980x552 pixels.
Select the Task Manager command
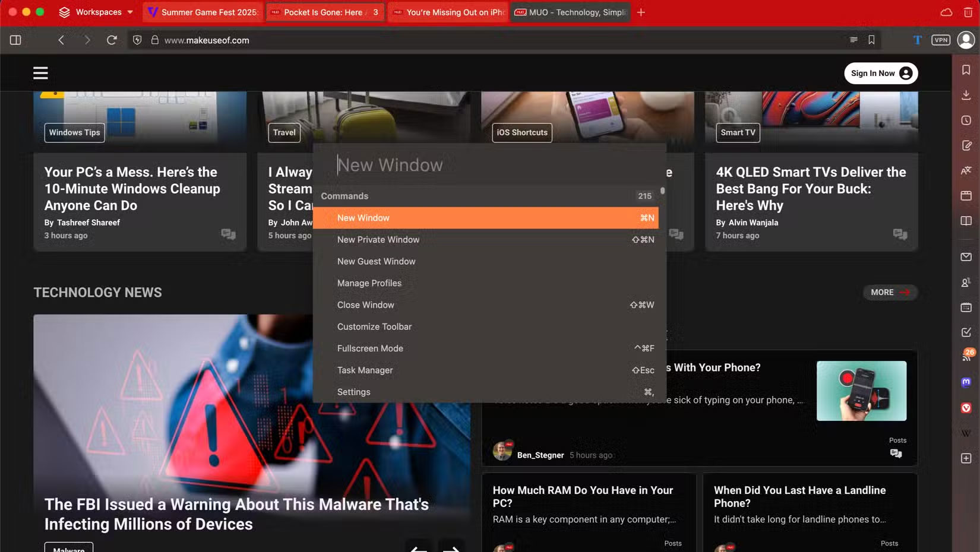pyautogui.click(x=485, y=370)
